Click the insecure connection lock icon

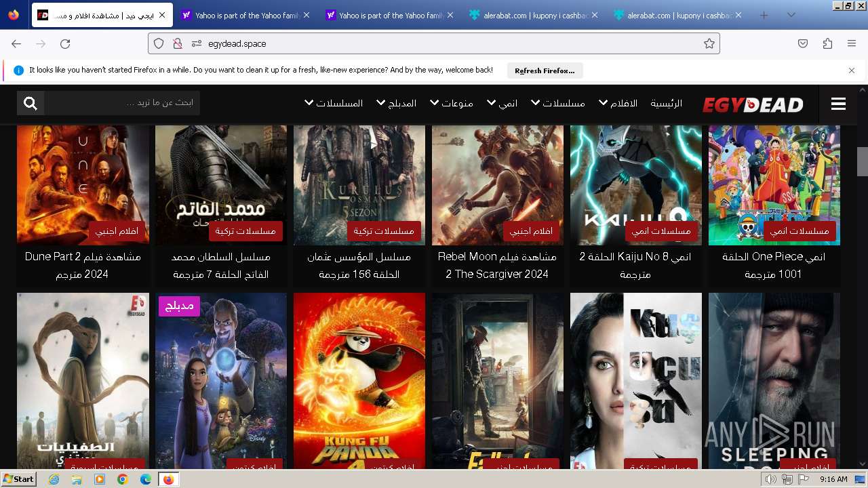(178, 43)
